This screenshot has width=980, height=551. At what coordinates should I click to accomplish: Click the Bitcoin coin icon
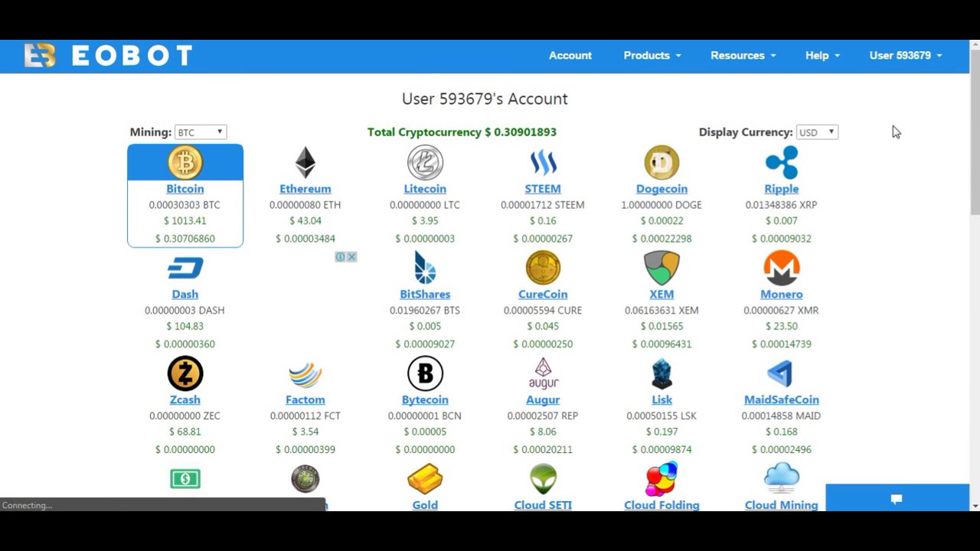[185, 162]
